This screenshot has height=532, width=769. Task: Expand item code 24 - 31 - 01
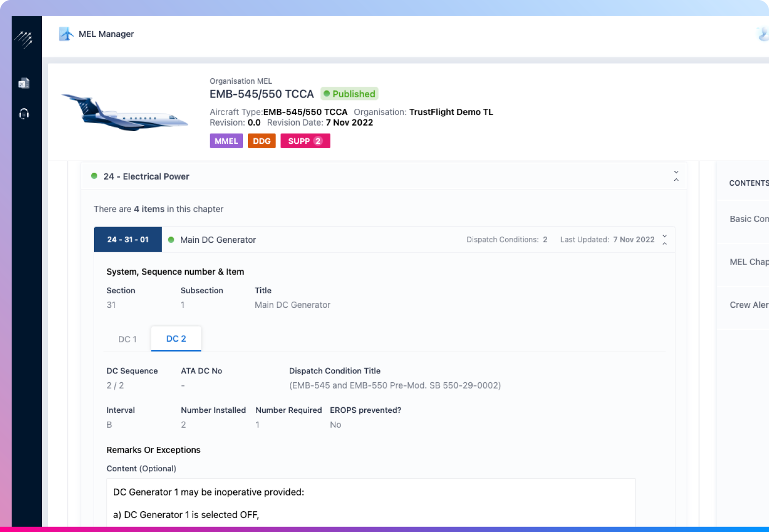128,240
